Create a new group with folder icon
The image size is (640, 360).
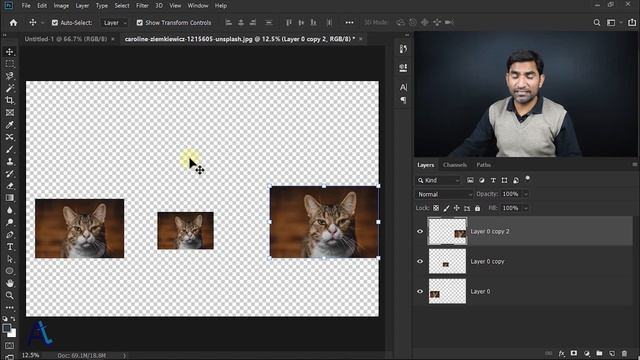599,353
